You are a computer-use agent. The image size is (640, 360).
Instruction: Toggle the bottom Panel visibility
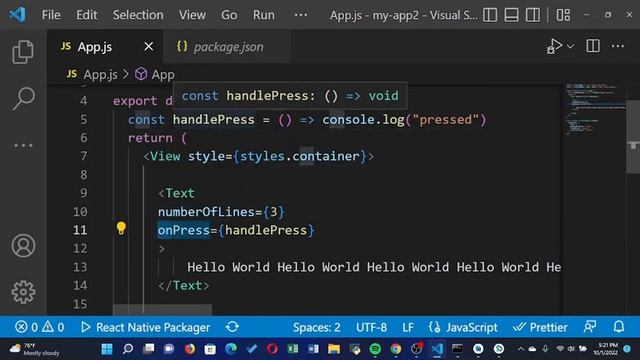click(x=511, y=15)
